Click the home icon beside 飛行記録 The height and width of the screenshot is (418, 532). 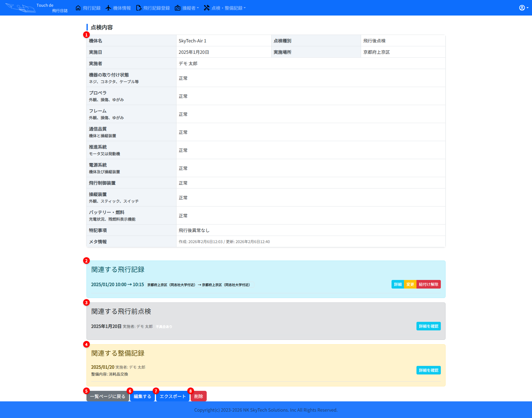pos(78,8)
